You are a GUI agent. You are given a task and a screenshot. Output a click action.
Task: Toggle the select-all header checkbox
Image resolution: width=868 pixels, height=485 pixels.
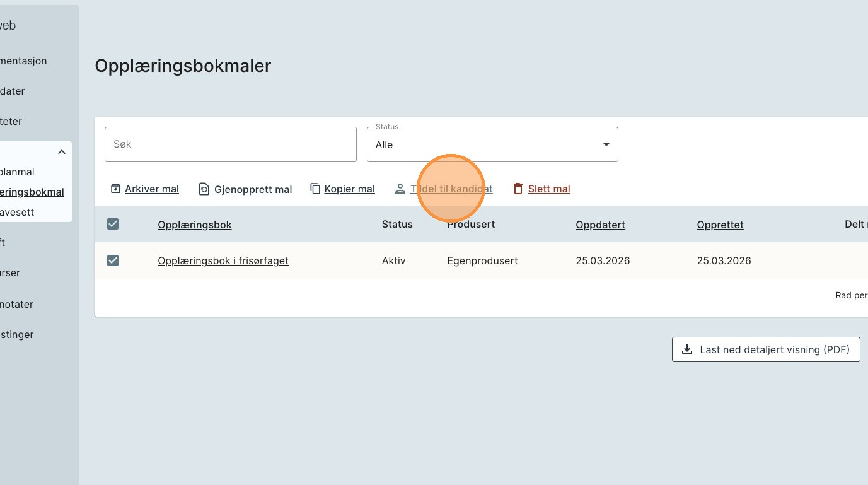coord(113,224)
